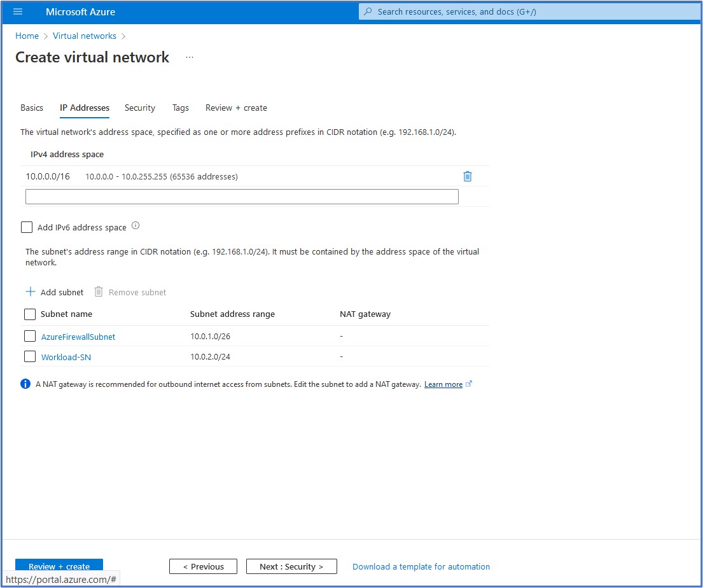Open the ellipsis more options menu

coord(189,57)
